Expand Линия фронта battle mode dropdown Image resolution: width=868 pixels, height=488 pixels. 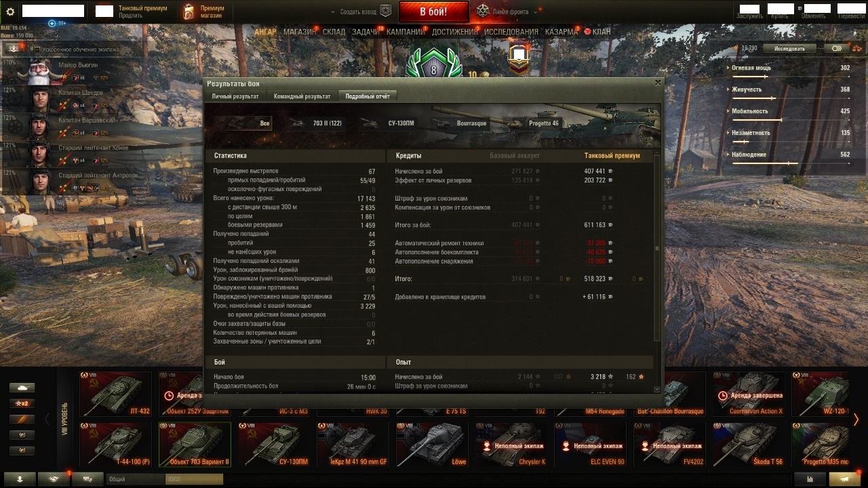536,12
